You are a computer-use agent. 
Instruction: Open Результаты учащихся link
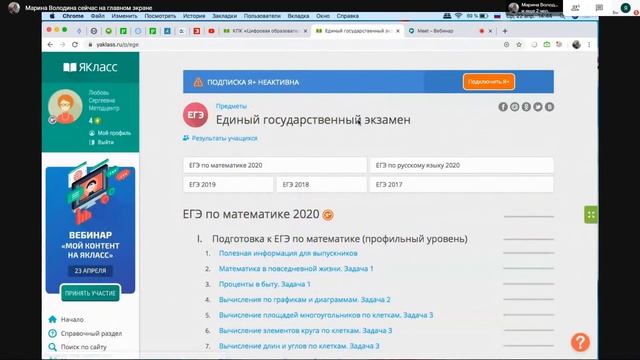tap(224, 138)
